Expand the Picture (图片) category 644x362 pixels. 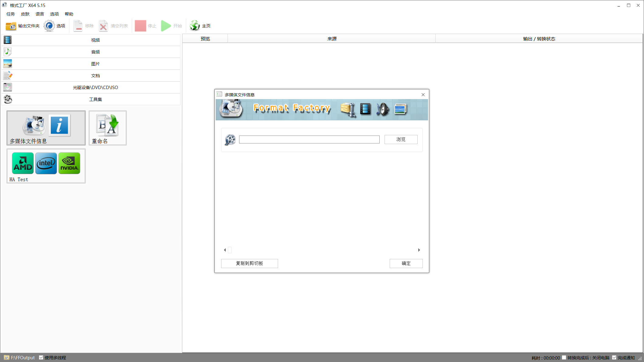tap(91, 64)
